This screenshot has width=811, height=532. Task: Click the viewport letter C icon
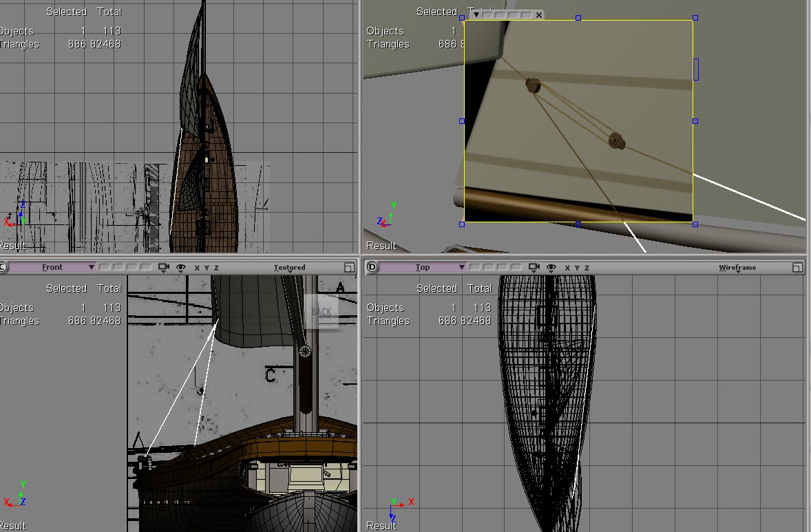[3, 267]
